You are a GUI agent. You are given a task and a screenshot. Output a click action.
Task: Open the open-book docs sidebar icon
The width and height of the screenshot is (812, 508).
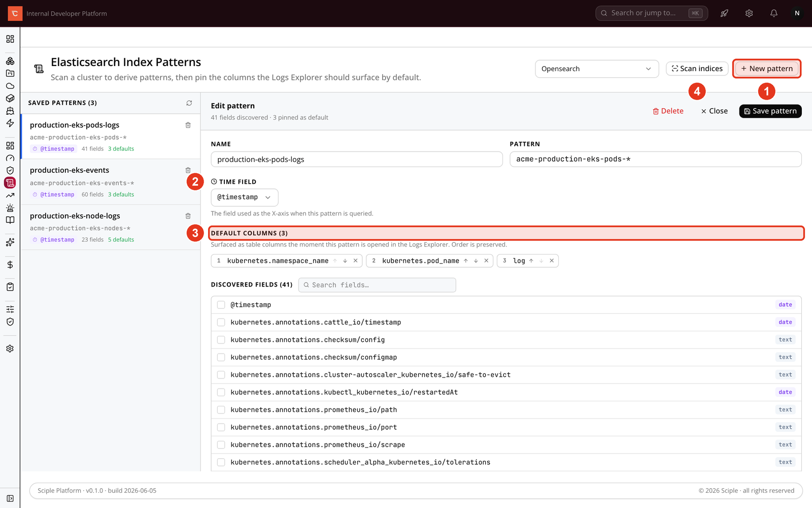point(10,220)
